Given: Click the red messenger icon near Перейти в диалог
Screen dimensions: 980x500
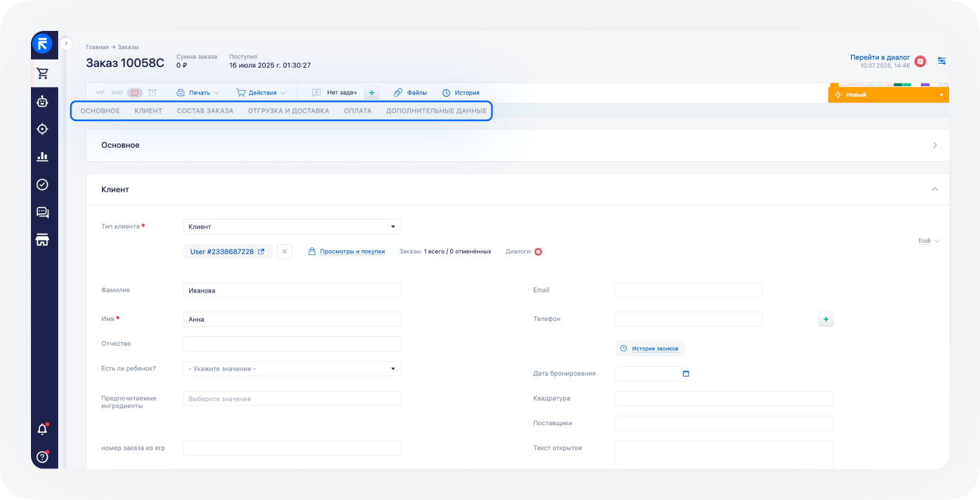Looking at the screenshot, I should (920, 61).
